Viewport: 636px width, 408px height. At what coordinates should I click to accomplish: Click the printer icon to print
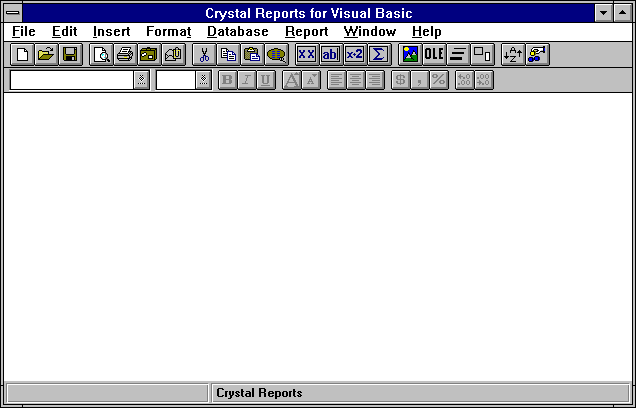click(125, 54)
